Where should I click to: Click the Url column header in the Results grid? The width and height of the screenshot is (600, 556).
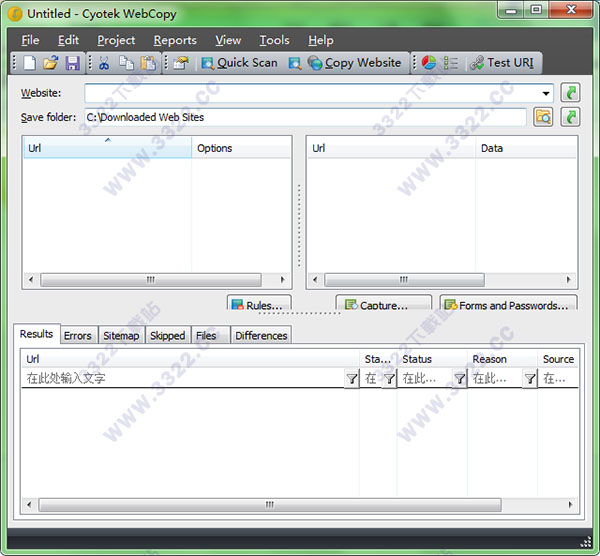(x=190, y=359)
